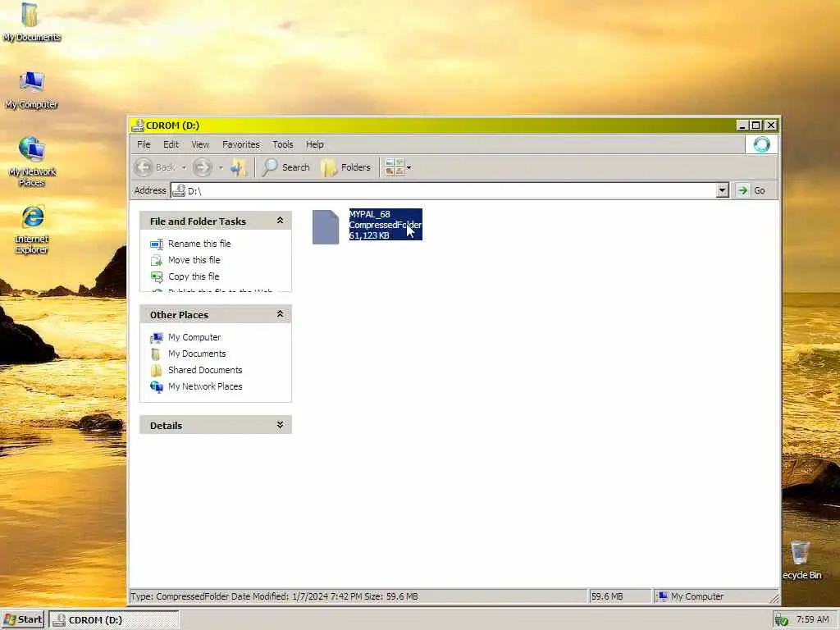Viewport: 840px width, 630px height.
Task: Collapse the File and Folder Tasks panel
Action: click(x=280, y=221)
